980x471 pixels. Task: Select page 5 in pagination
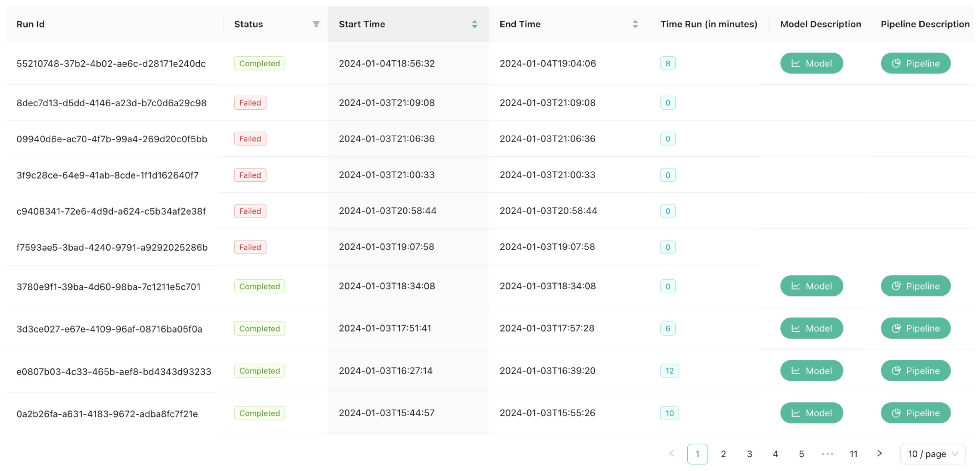click(801, 454)
